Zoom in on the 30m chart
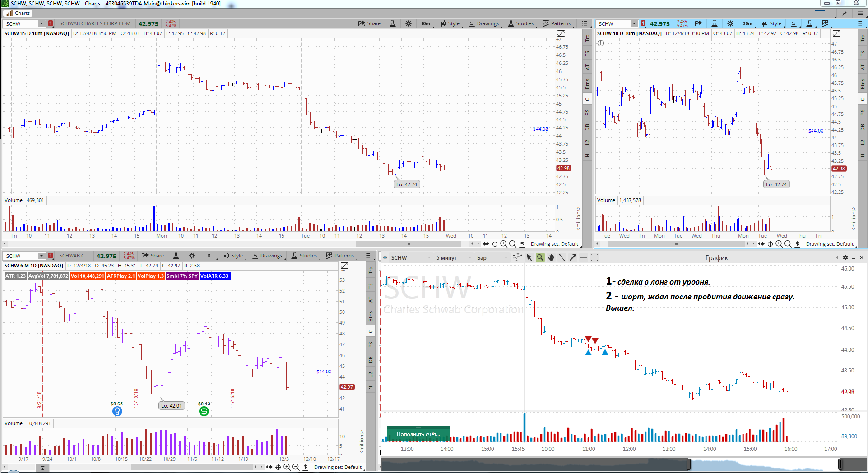The image size is (868, 473). (779, 244)
